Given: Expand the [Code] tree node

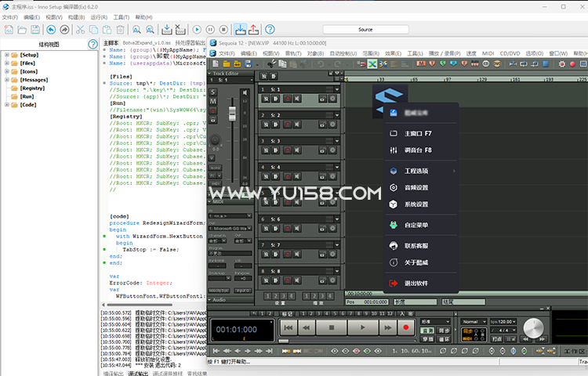Looking at the screenshot, I should pos(5,104).
